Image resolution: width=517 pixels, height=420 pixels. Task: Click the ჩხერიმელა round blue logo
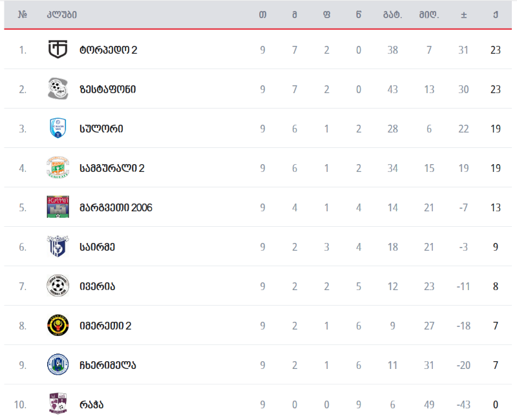[58, 364]
